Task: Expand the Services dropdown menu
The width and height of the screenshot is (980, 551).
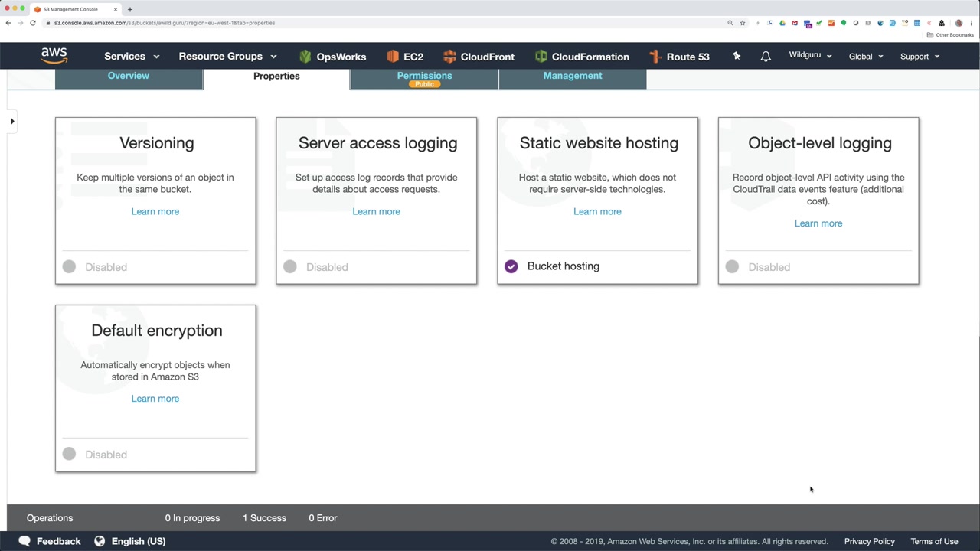Action: [132, 57]
